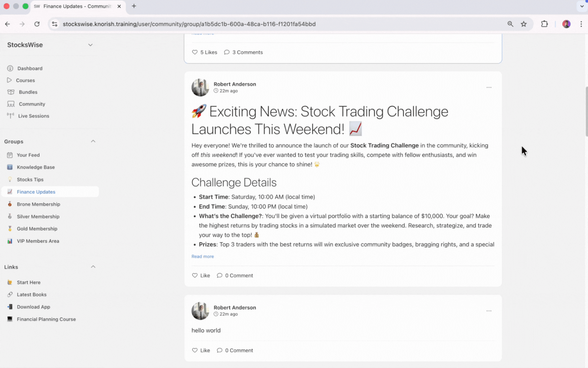View site information icon in address bar
The width and height of the screenshot is (588, 368).
point(54,24)
